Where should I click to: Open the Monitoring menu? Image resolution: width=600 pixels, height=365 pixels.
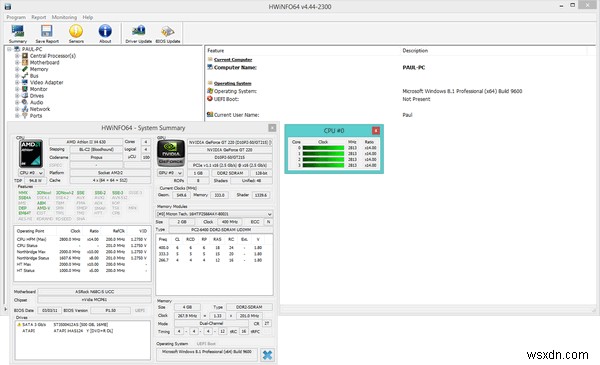64,17
